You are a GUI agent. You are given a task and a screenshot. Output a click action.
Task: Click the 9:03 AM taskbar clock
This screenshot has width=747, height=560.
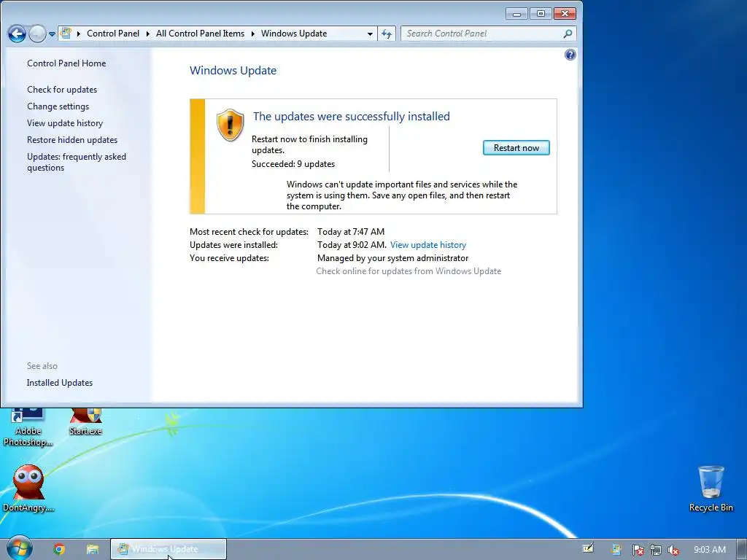click(709, 550)
